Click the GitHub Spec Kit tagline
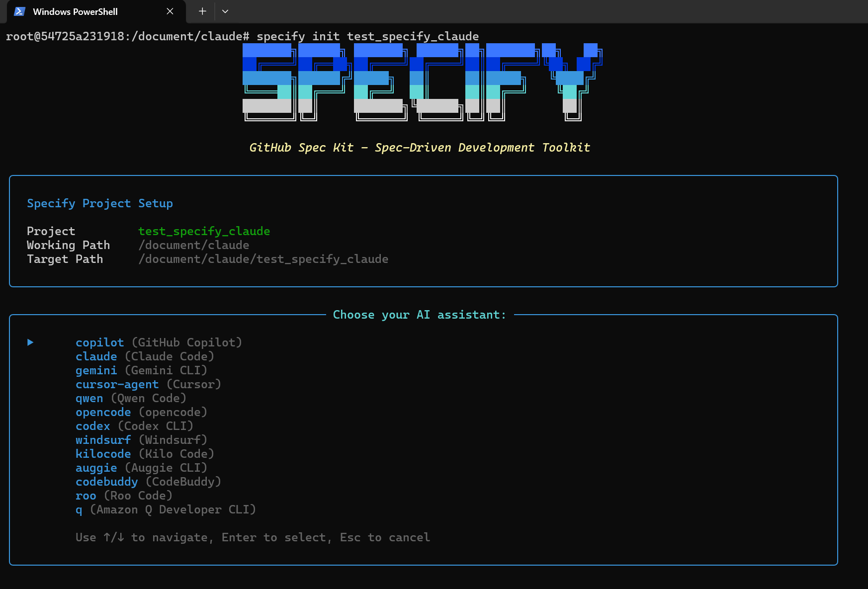Image resolution: width=868 pixels, height=589 pixels. coord(419,148)
